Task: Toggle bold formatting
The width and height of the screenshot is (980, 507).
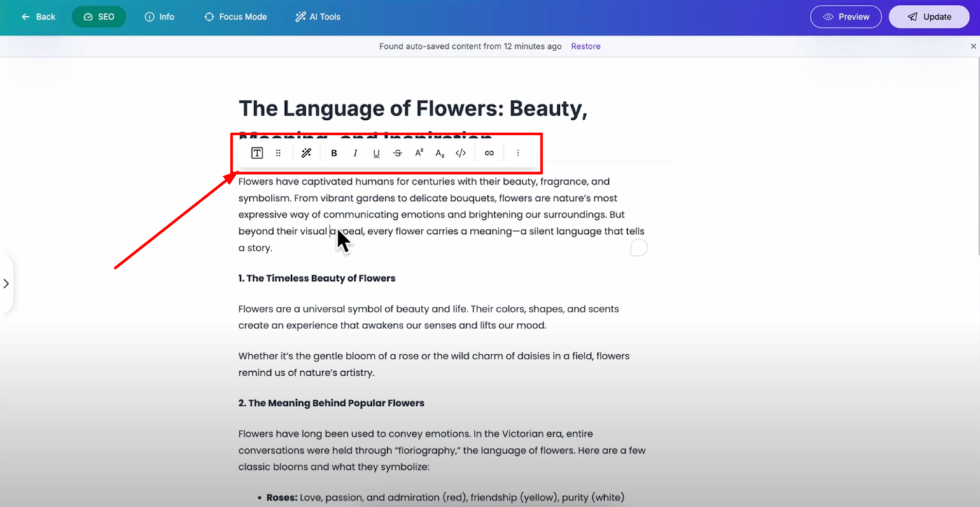Action: 334,153
